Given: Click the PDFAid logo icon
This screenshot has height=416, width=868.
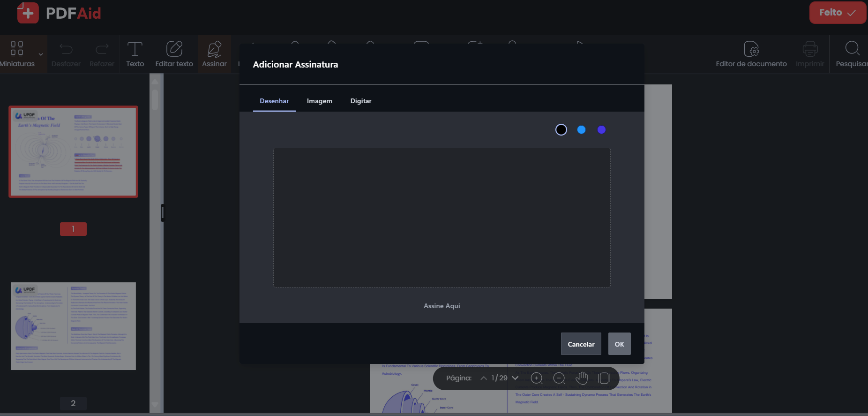Looking at the screenshot, I should tap(28, 13).
